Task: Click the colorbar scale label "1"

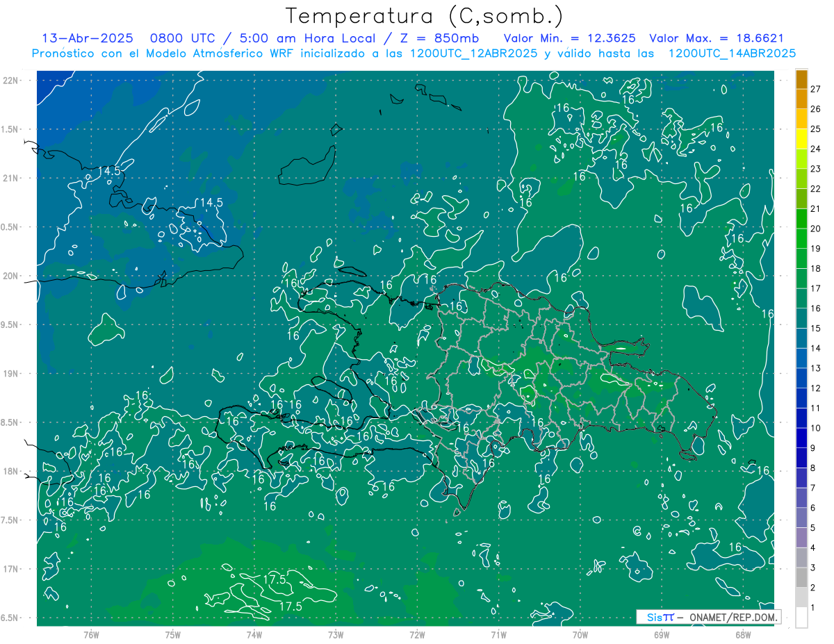Action: point(813,607)
